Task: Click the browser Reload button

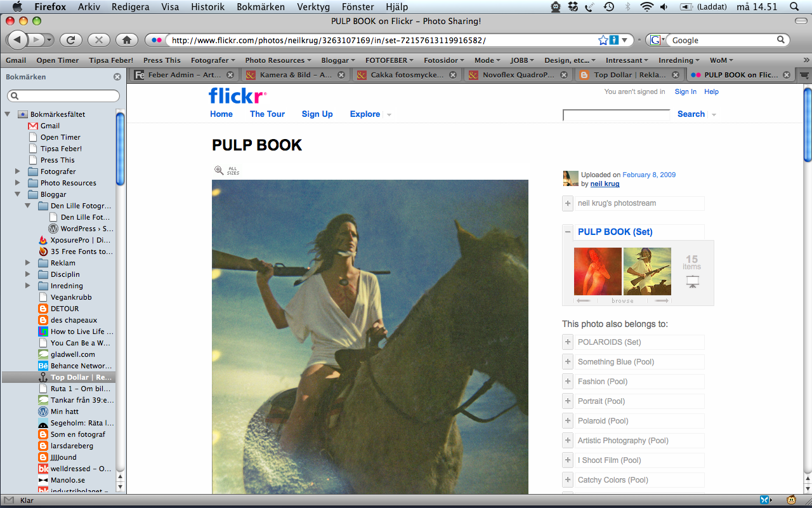Action: tap(71, 40)
